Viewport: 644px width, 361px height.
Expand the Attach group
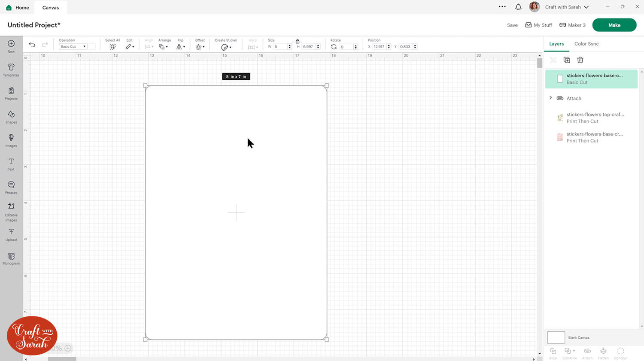pos(550,98)
